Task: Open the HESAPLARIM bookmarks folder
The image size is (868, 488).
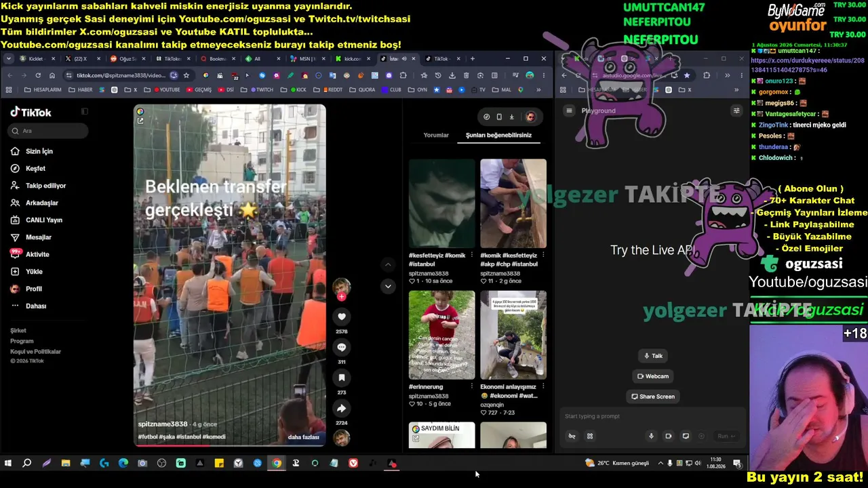Action: pos(43,89)
